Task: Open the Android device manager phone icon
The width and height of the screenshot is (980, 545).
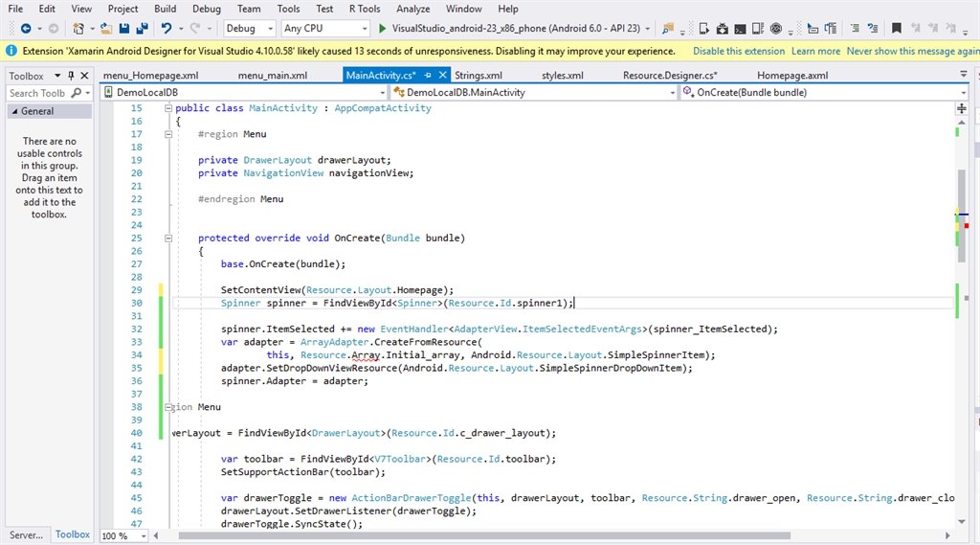Action: (x=703, y=28)
